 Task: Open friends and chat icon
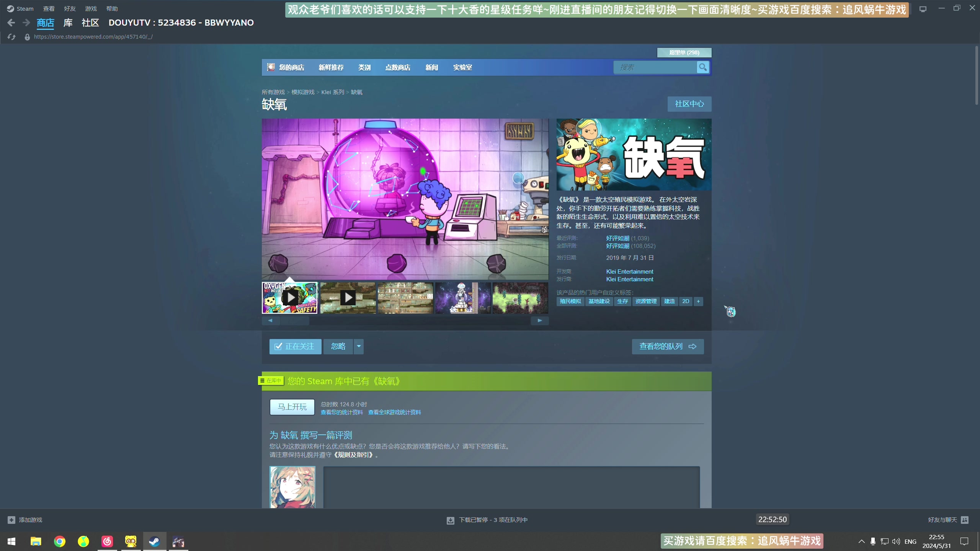965,520
